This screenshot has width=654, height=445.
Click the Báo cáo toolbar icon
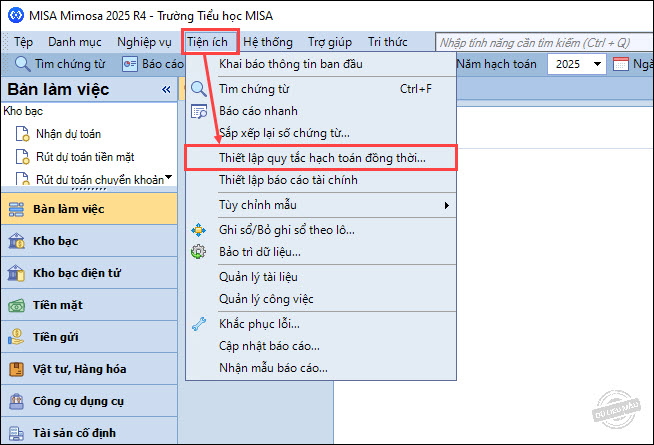[130, 64]
